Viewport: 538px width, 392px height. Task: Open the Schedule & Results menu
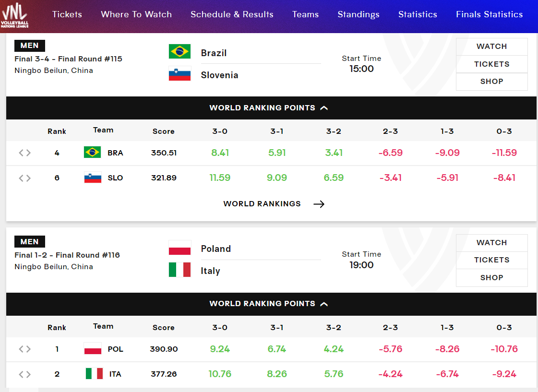pos(232,14)
